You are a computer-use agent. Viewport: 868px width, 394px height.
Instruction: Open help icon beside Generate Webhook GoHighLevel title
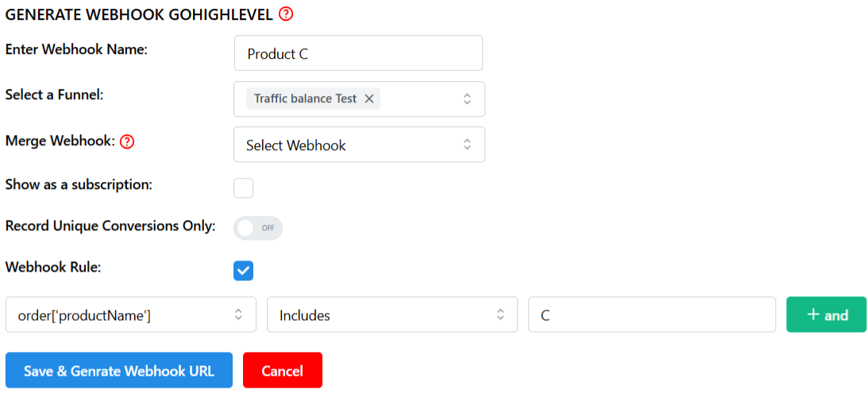pyautogui.click(x=286, y=14)
